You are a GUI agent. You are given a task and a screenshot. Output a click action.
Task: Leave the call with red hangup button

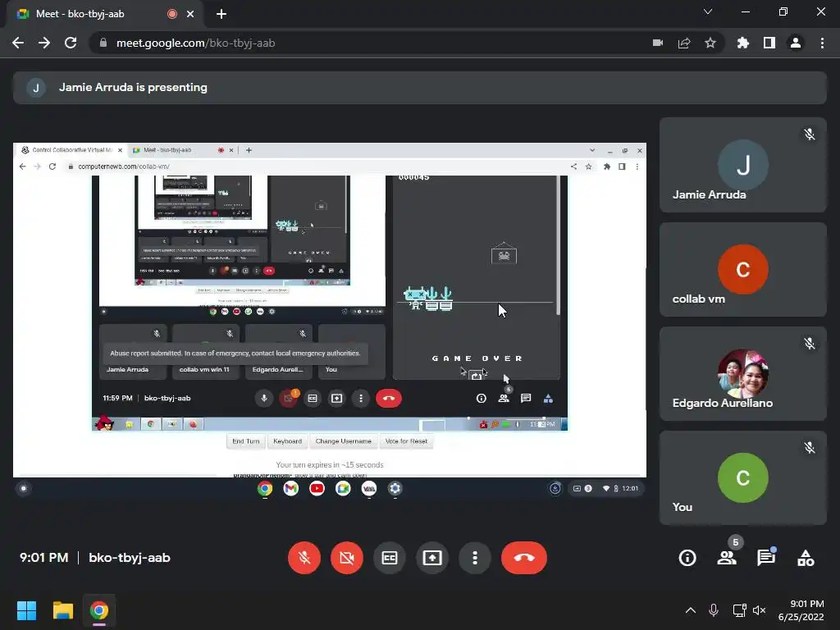[x=524, y=558]
